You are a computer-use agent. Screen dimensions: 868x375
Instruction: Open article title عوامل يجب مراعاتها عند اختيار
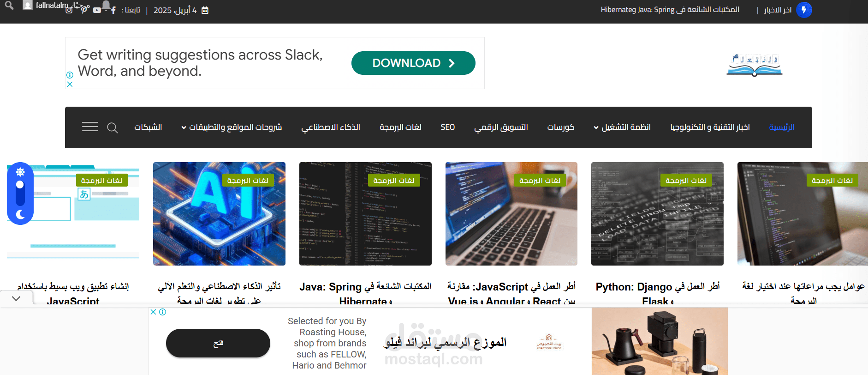[x=803, y=293]
